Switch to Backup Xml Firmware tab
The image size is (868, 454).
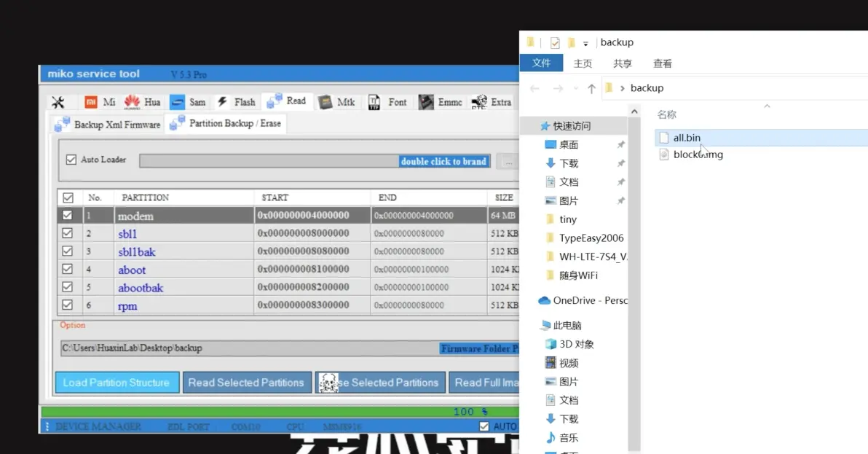[107, 125]
